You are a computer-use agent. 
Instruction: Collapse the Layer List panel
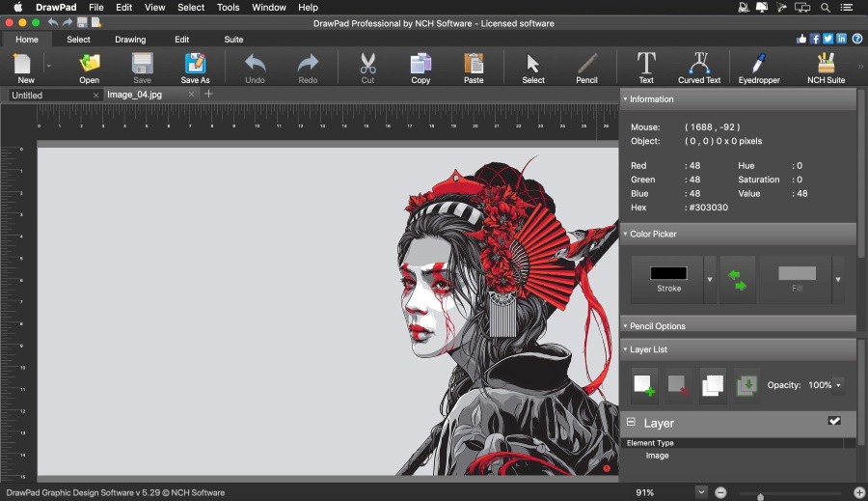[626, 349]
